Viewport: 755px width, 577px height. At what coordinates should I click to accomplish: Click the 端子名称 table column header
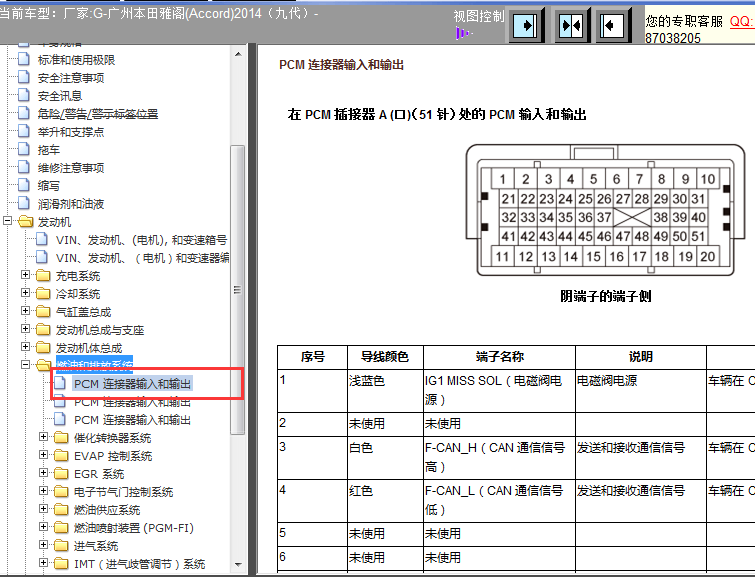tap(499, 357)
